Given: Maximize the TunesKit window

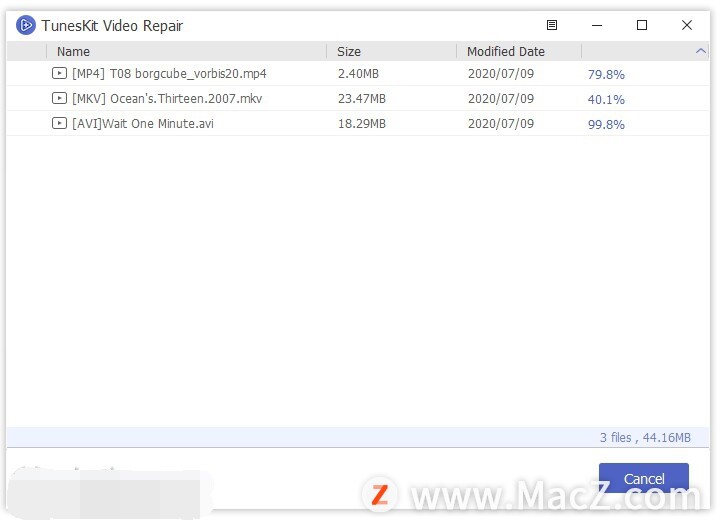Looking at the screenshot, I should click(641, 25).
